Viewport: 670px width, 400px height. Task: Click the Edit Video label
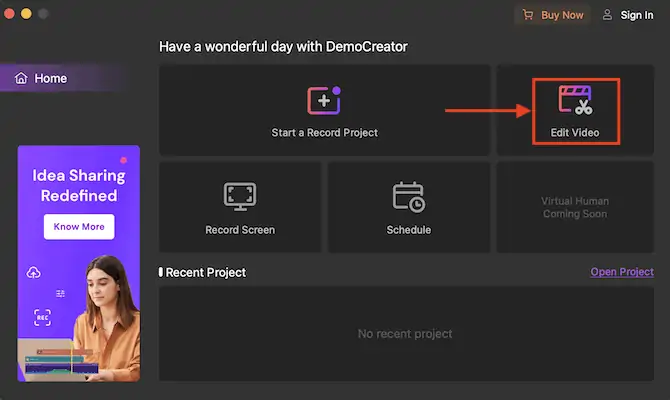click(575, 133)
